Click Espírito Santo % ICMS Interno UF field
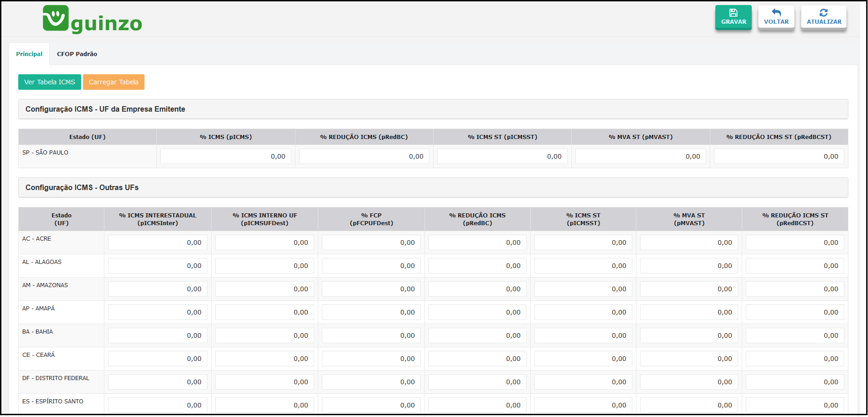The image size is (868, 417). [x=264, y=405]
